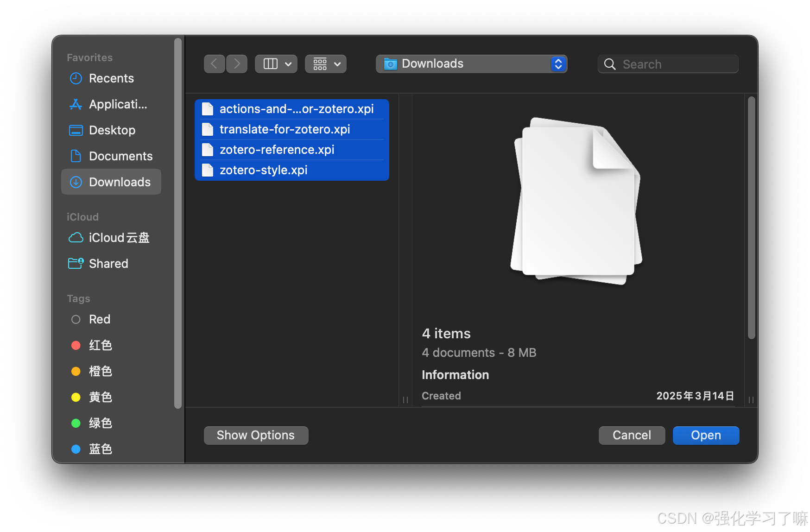Click the 绿色 tag label
The image size is (810, 532).
coord(101,423)
